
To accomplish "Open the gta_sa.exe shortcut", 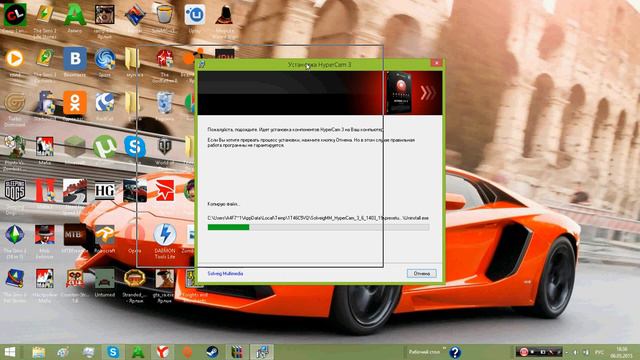I will 165,279.
